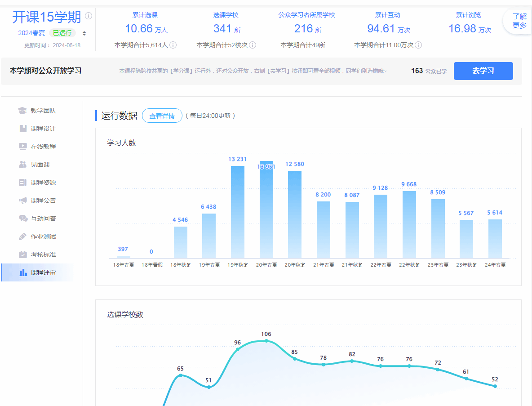Open the 2024春夏 semester dropdown
The width and height of the screenshot is (532, 406).
pyautogui.click(x=31, y=33)
